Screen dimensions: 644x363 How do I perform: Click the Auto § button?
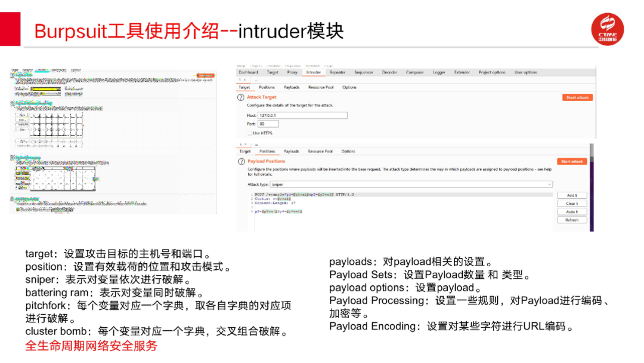(572, 212)
